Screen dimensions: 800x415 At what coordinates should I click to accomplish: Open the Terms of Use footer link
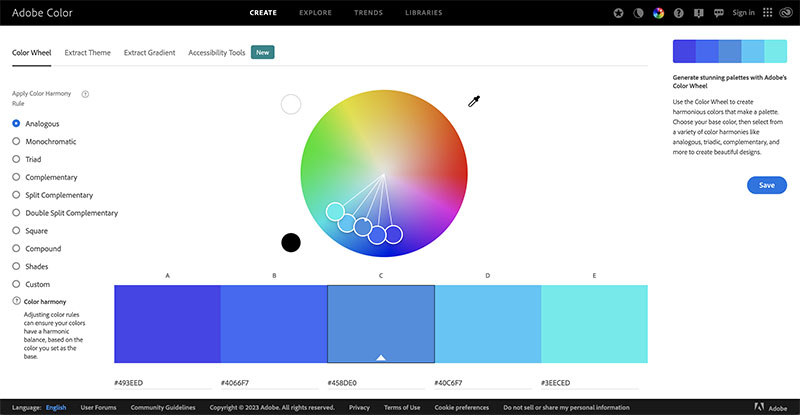click(x=402, y=407)
